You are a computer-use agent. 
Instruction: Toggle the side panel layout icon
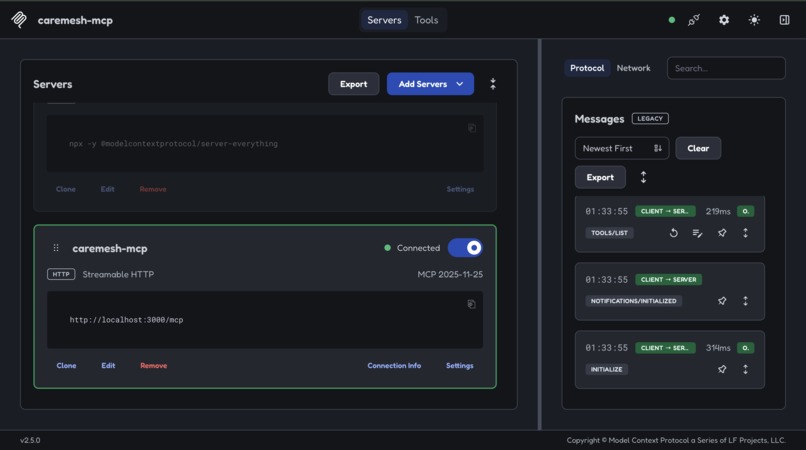tap(784, 20)
